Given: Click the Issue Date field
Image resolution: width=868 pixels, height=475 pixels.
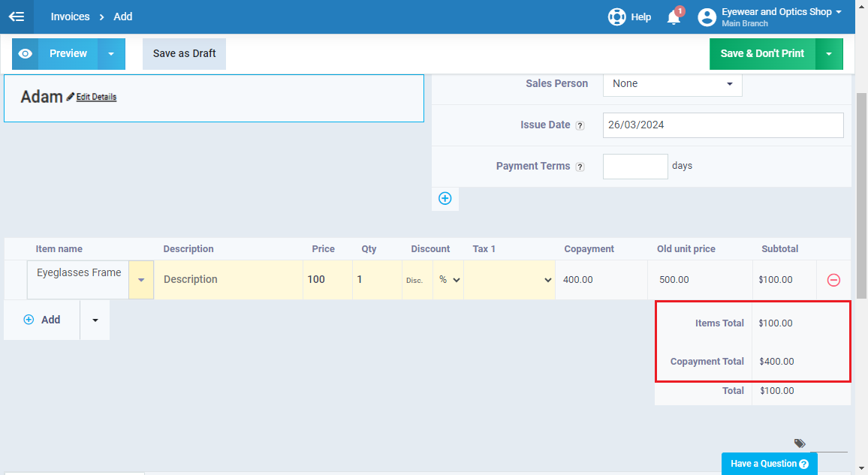Looking at the screenshot, I should 722,125.
